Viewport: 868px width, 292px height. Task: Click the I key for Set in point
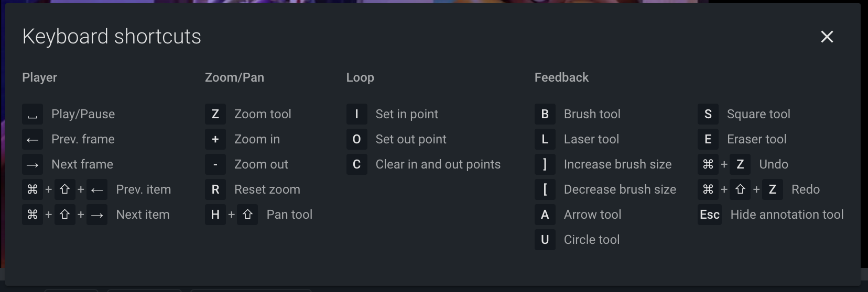pyautogui.click(x=356, y=114)
